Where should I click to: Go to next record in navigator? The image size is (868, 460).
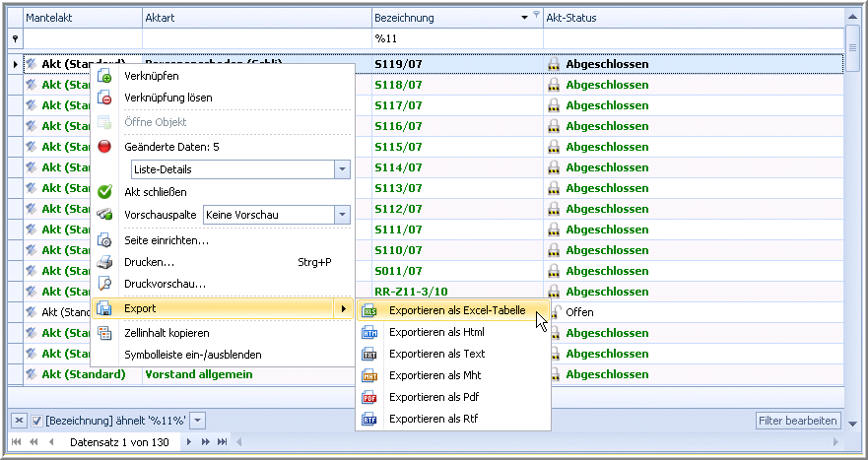[189, 442]
